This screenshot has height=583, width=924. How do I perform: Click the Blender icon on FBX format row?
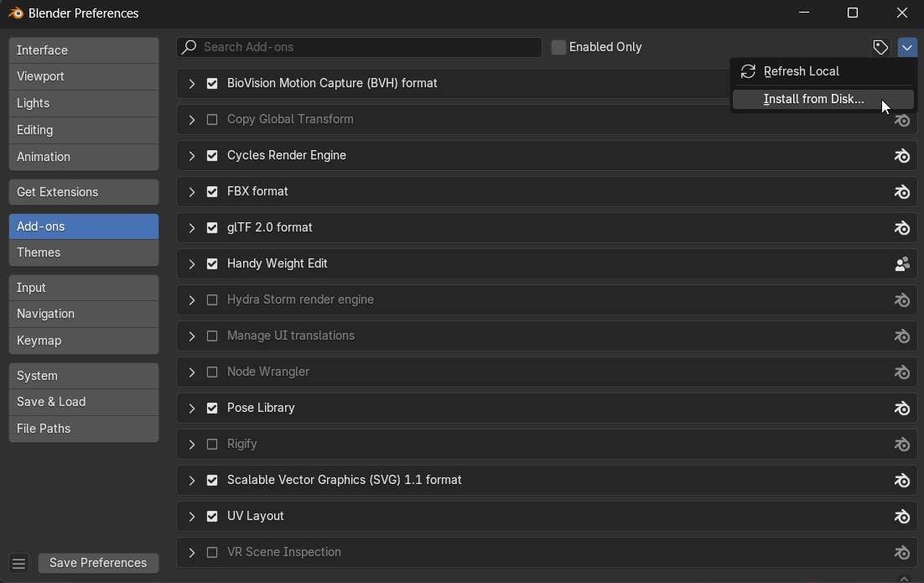coord(901,192)
